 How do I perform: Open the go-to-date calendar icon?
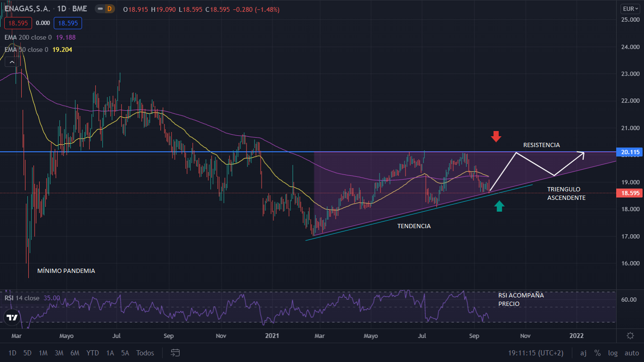175,353
